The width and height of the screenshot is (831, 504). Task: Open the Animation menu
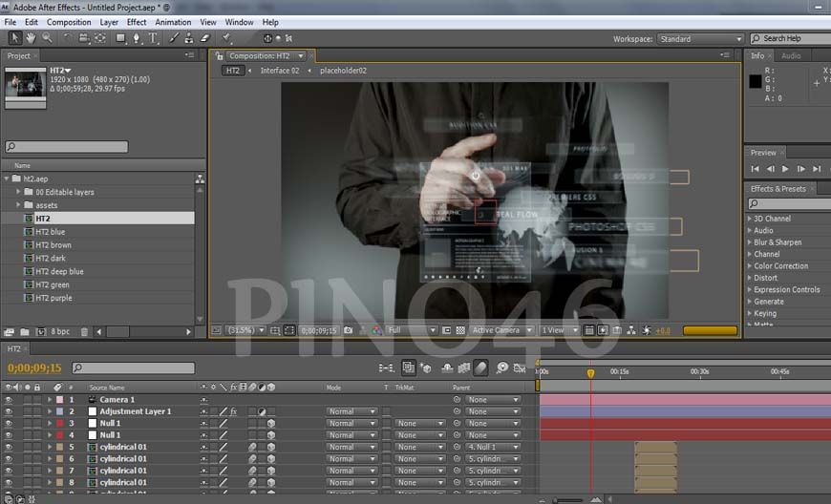173,22
